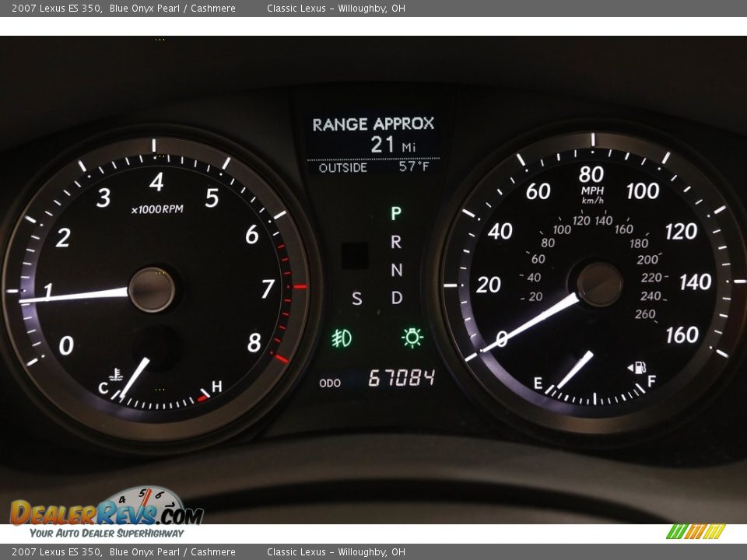This screenshot has height=560, width=747.
Task: Click the speedometer center hub
Action: 600,285
